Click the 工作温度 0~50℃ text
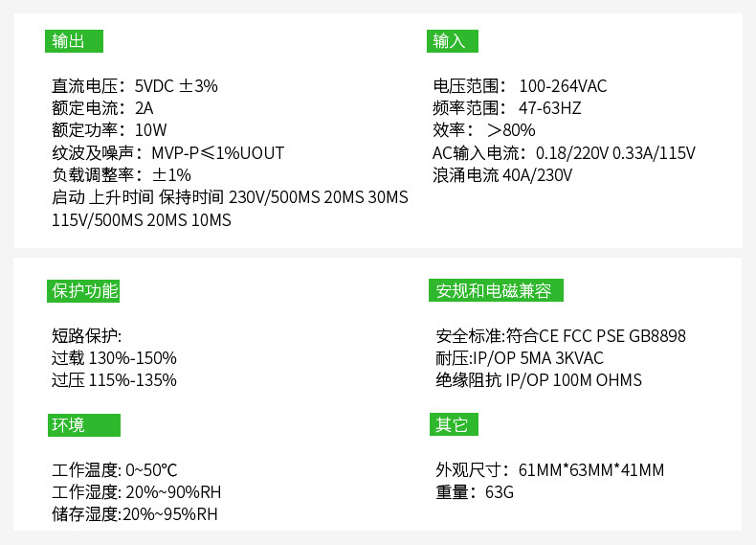Screen dimensions: 756x545 coord(115,470)
